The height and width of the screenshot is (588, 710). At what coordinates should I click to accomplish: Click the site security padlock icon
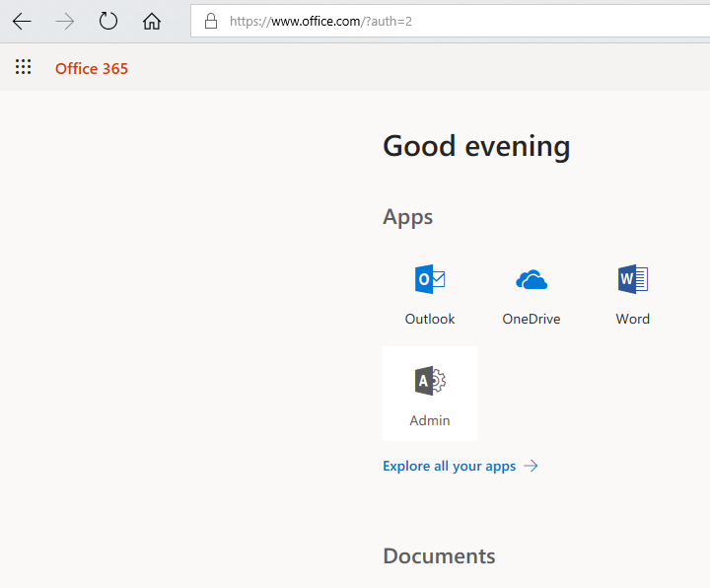click(x=211, y=21)
